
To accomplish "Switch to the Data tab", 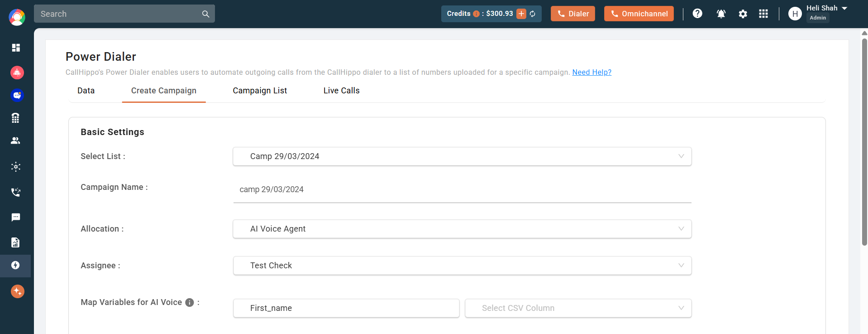I will 86,91.
